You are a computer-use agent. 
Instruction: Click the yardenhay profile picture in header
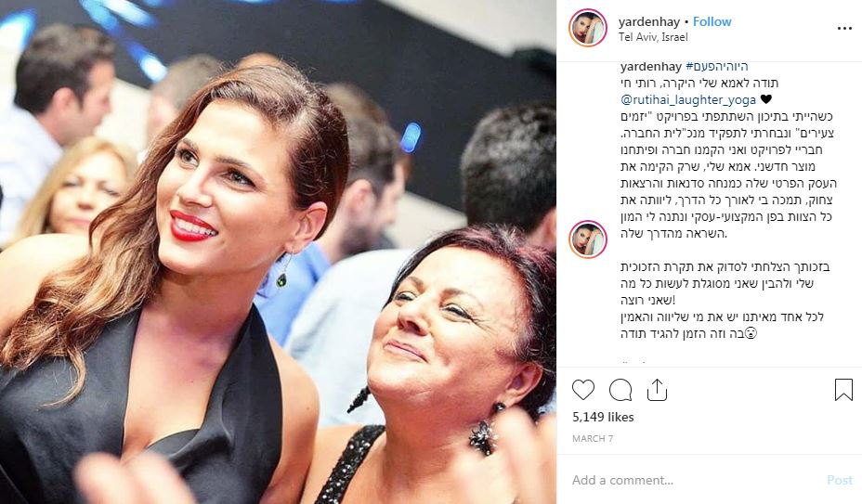click(x=588, y=28)
